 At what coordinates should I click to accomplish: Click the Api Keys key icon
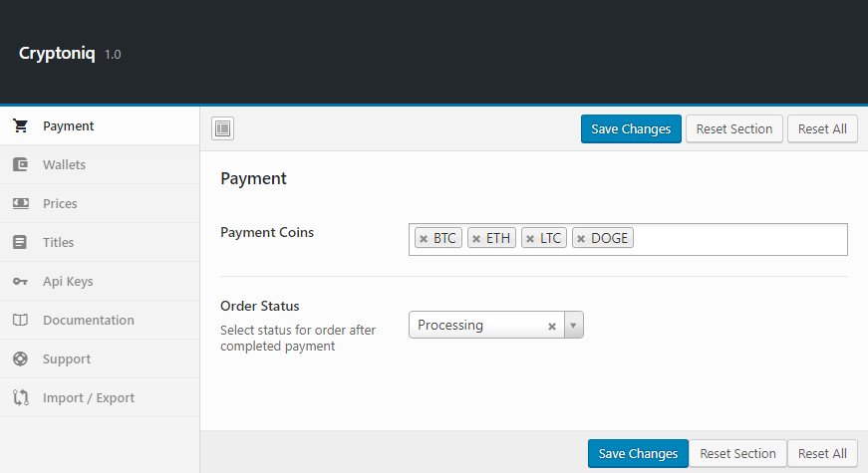click(x=20, y=282)
